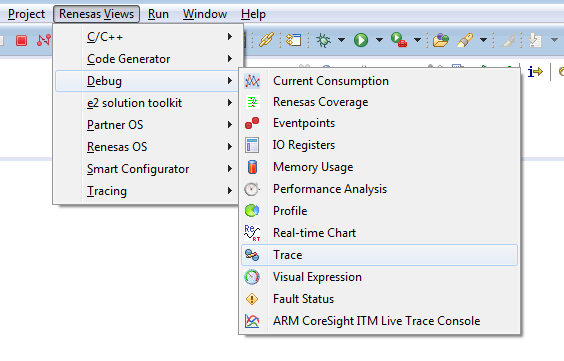Click the Eventpoints red dots icon
This screenshot has height=361, width=564.
252,123
